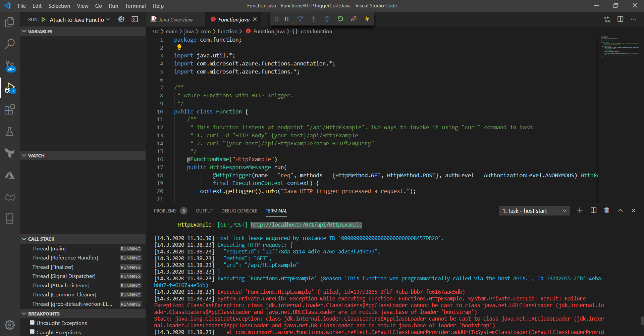Restart the debug session
The image size is (644, 336).
tap(340, 19)
